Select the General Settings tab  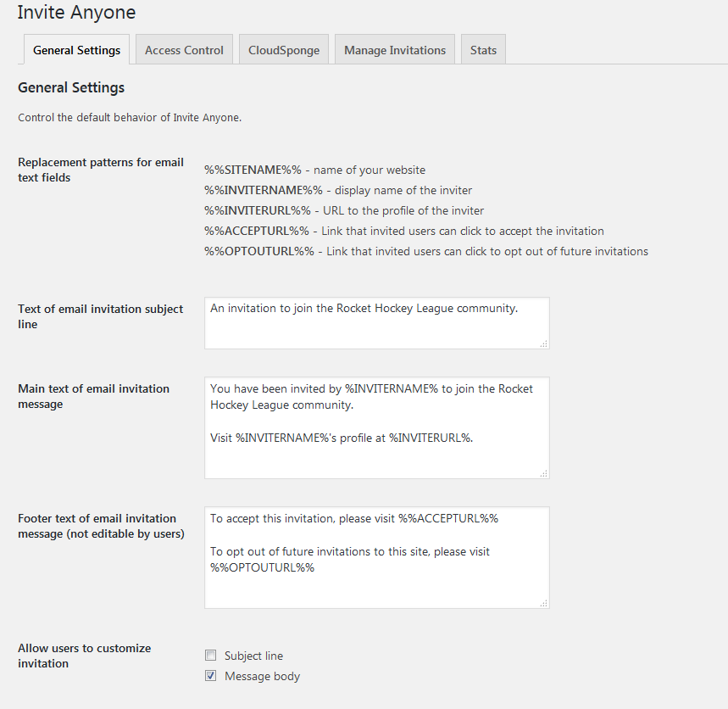point(76,50)
